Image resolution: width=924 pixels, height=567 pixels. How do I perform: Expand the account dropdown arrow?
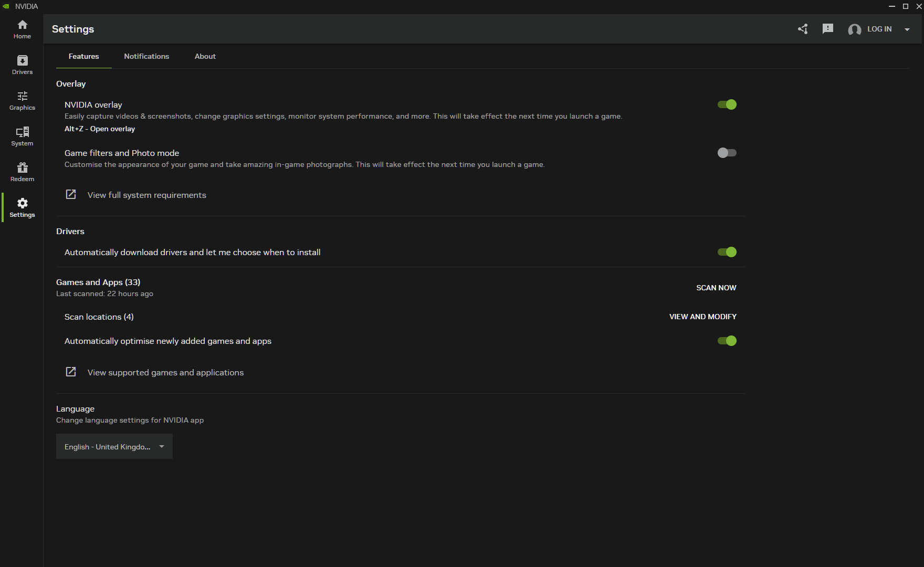pos(907,29)
